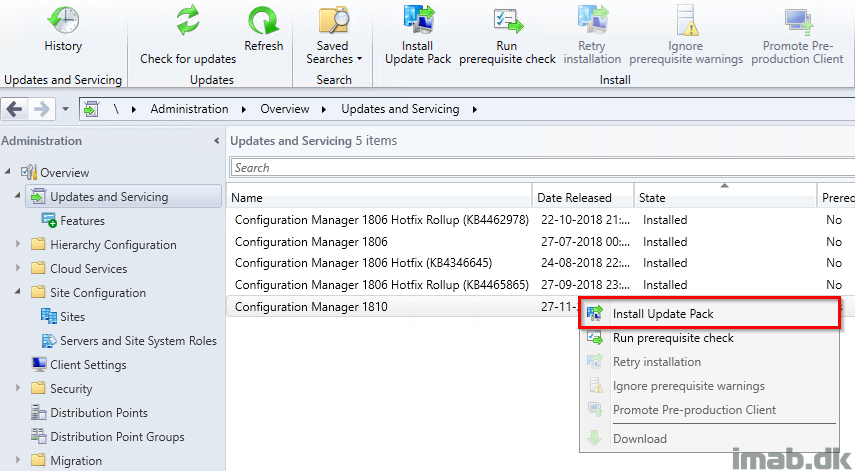The width and height of the screenshot is (855, 471).
Task: Expand the Security folder
Action: coord(17,388)
